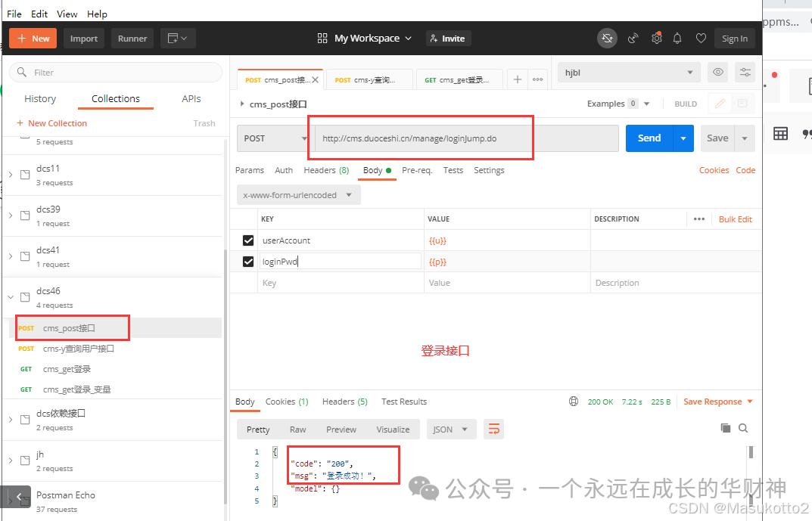Open the Save button dropdown arrow

[744, 138]
